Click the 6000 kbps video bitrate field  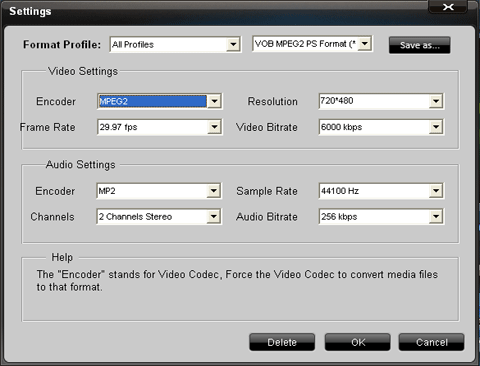coord(374,127)
